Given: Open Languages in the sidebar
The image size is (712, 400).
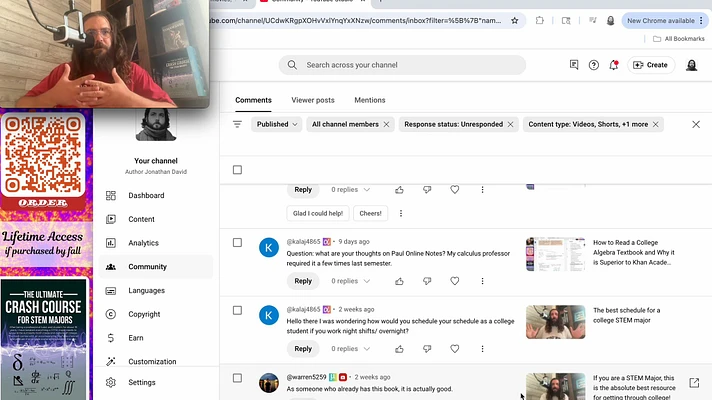Looking at the screenshot, I should coord(156,291).
